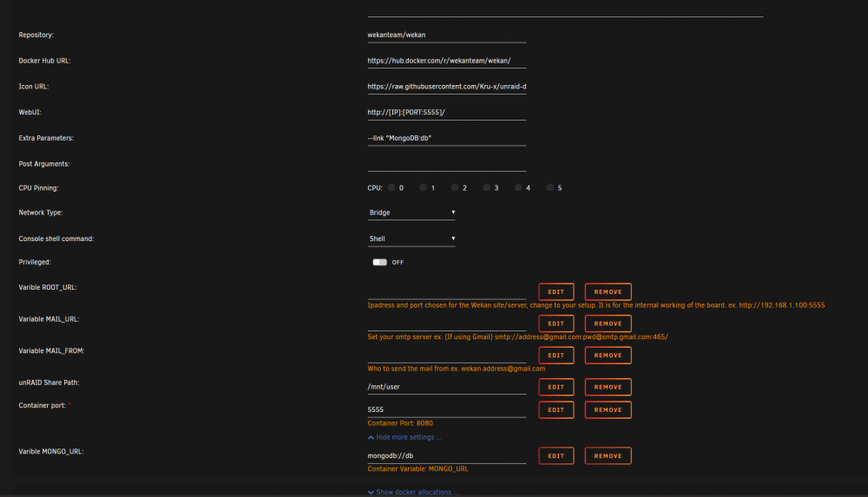Click the empty ROOT_URL value field

pos(447,291)
